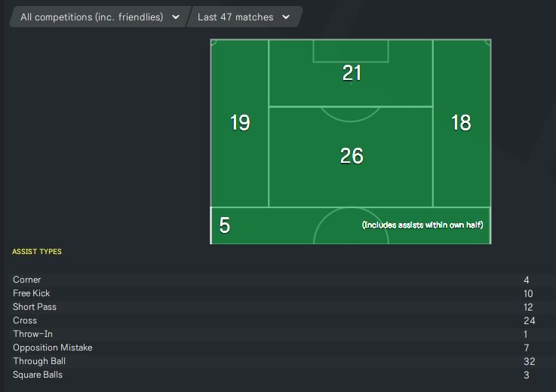Select the central zone showing 26
This screenshot has width=556, height=392.
(x=352, y=156)
